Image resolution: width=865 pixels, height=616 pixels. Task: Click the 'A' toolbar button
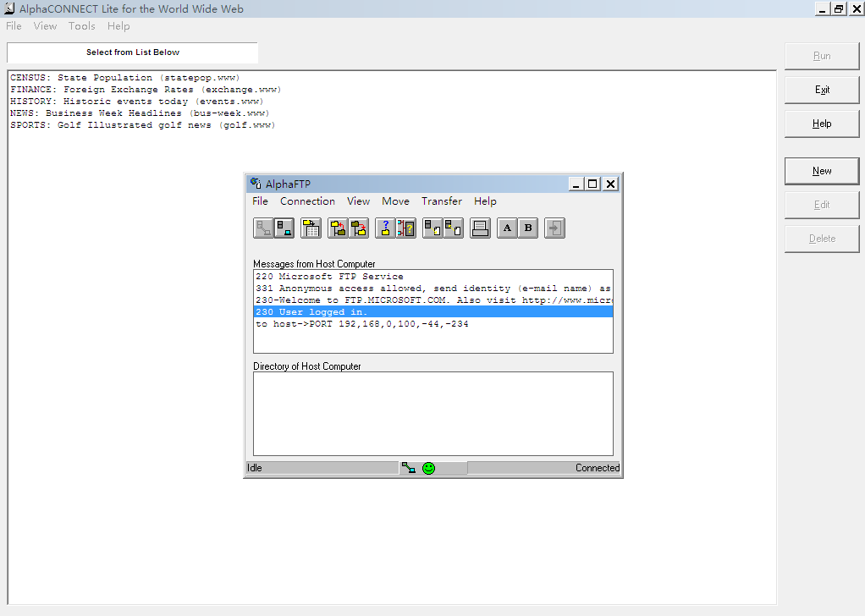click(507, 228)
